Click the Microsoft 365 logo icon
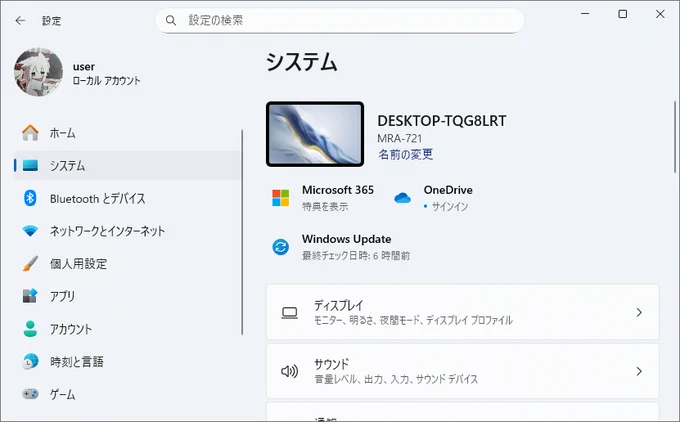 click(281, 198)
